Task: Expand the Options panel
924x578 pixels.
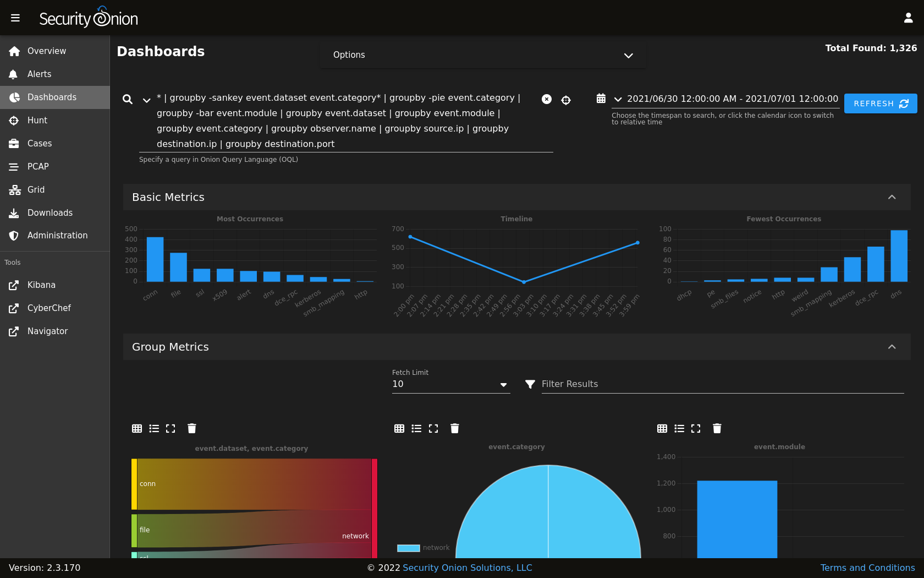Action: [x=483, y=55]
